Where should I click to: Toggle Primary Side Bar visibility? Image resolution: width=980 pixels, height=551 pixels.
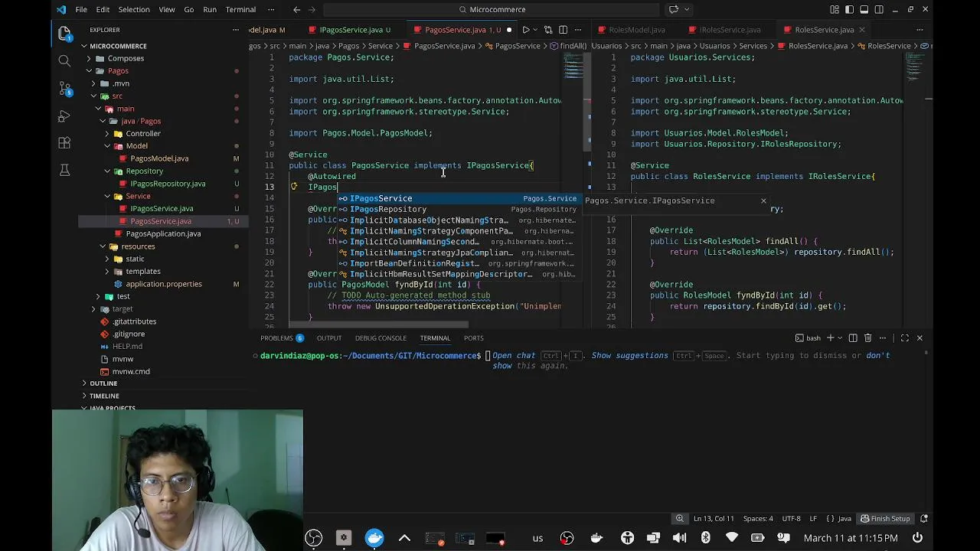coord(849,9)
